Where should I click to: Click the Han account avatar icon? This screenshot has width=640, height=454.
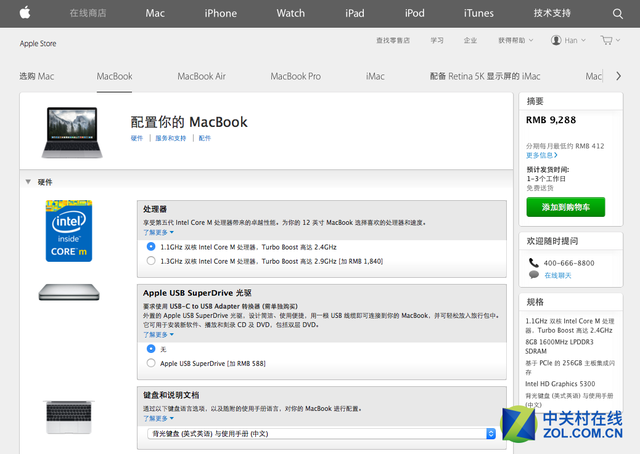[x=556, y=40]
